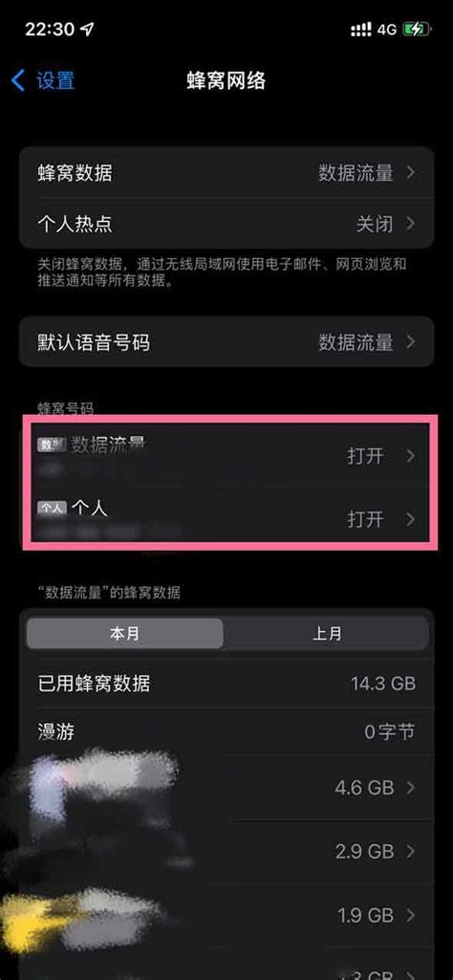Expand 数据流量 number row chevron
453x980 pixels.
[411, 456]
